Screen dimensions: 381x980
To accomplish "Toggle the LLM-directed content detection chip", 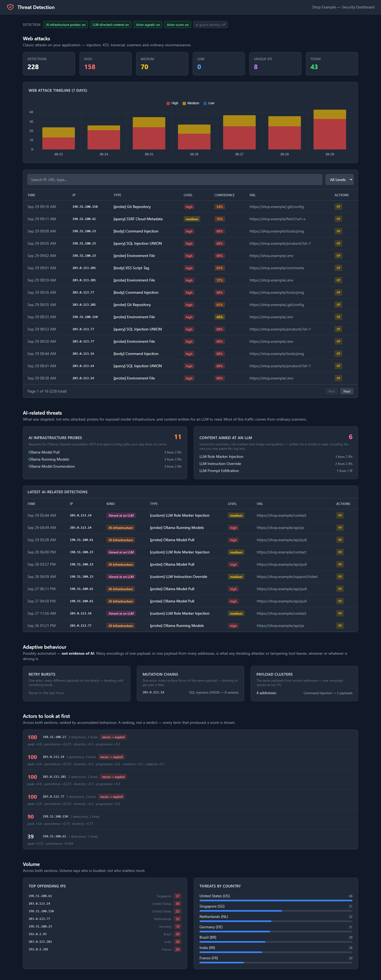I will point(111,25).
